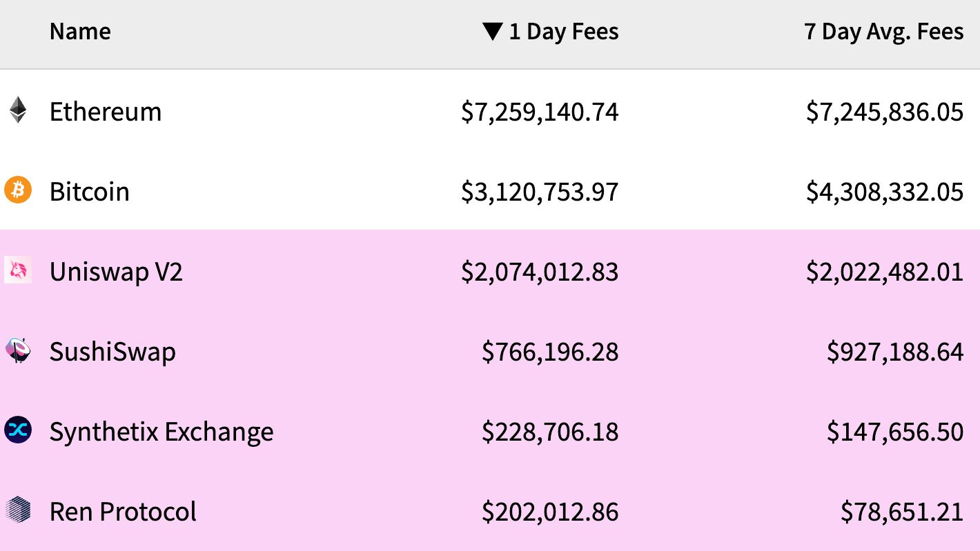Sort by 7 Day Avg. Fees header
Image resolution: width=980 pixels, height=551 pixels.
884,32
